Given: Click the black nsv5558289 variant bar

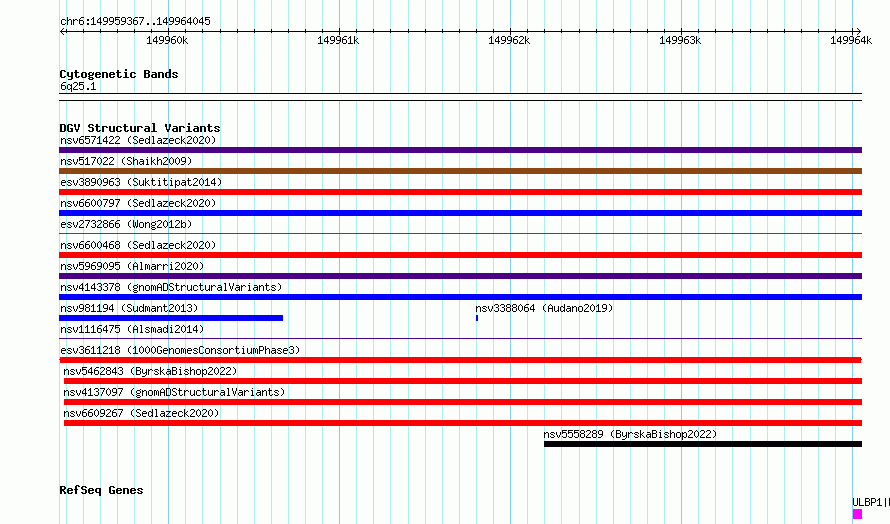Looking at the screenshot, I should [x=703, y=444].
